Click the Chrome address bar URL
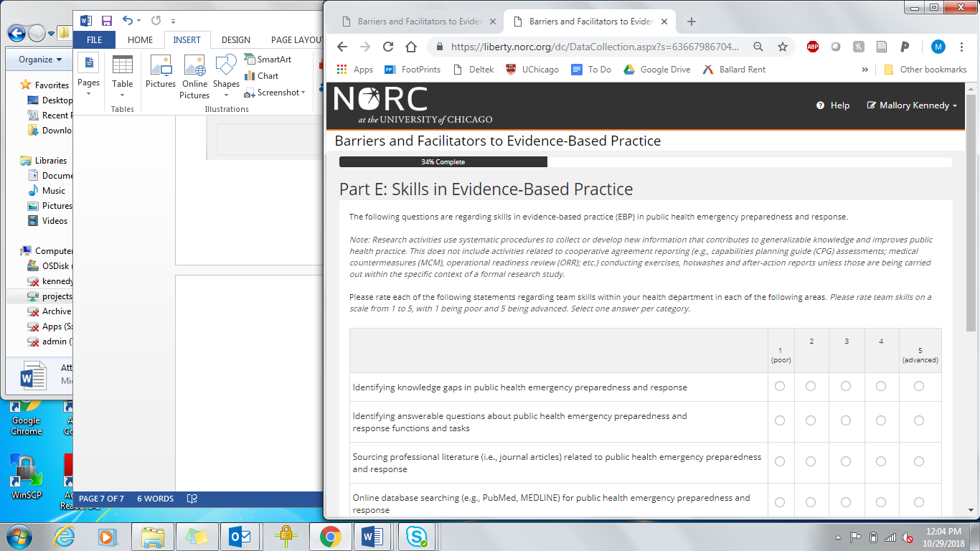This screenshot has height=551, width=980. point(594,47)
